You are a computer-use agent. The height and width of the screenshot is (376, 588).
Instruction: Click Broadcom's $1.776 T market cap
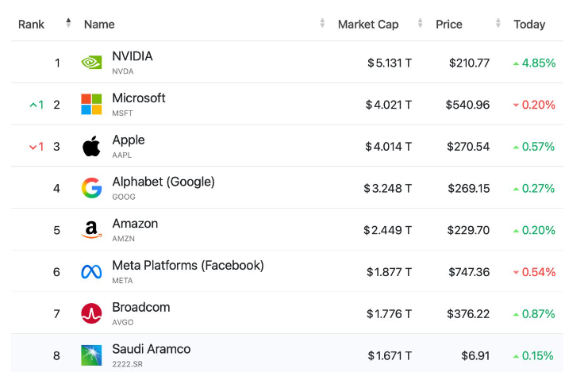point(389,314)
